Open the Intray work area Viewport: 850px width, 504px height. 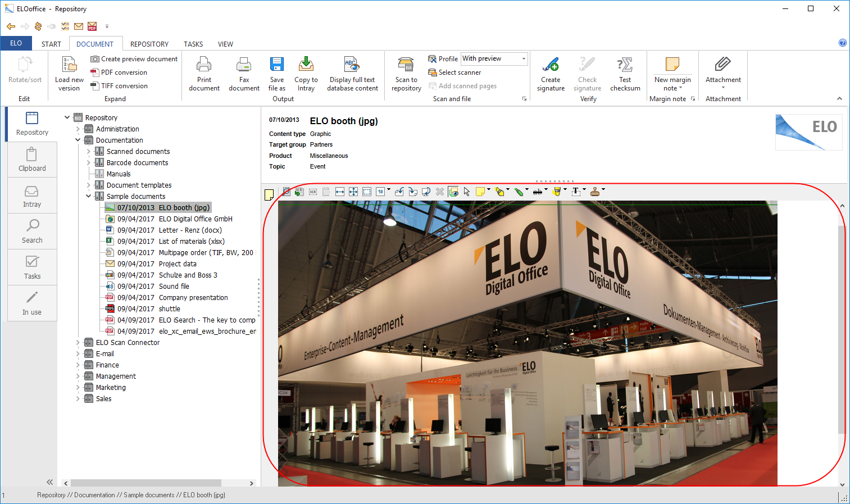tap(32, 196)
